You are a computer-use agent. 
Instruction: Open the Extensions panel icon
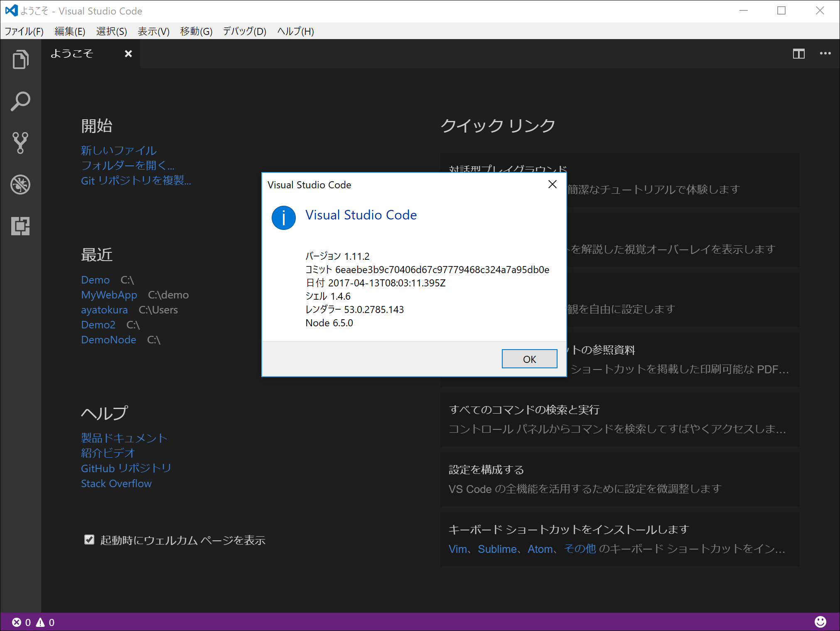tap(20, 227)
